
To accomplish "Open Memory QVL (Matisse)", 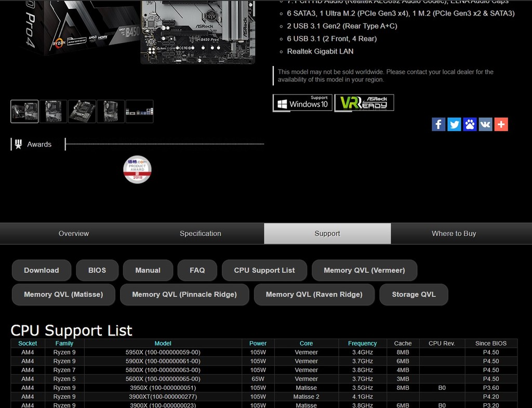I will tap(63, 295).
